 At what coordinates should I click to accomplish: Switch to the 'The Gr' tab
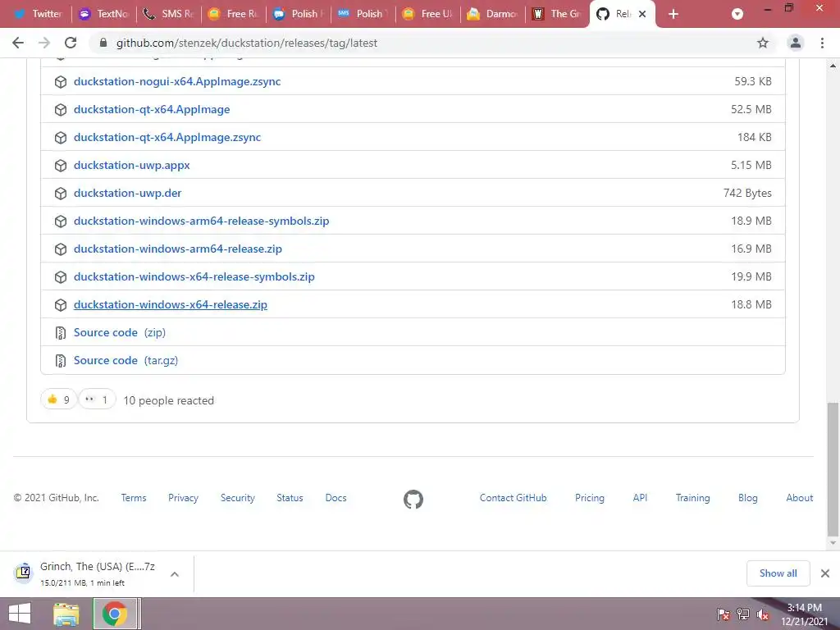tap(558, 14)
